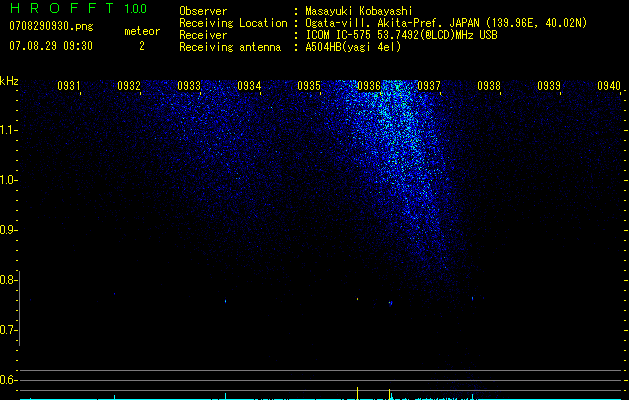Select the filename 0708290930.png
This screenshot has width=629, height=400.
[51, 26]
